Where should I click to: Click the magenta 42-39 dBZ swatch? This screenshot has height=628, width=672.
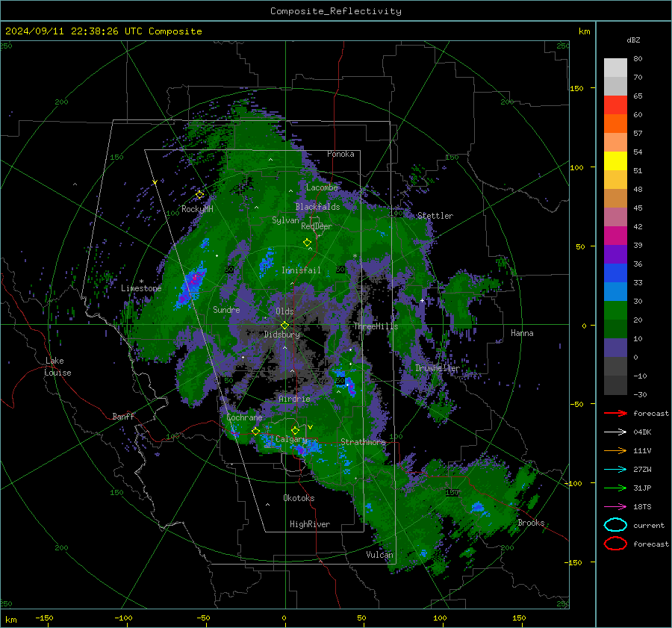click(615, 236)
